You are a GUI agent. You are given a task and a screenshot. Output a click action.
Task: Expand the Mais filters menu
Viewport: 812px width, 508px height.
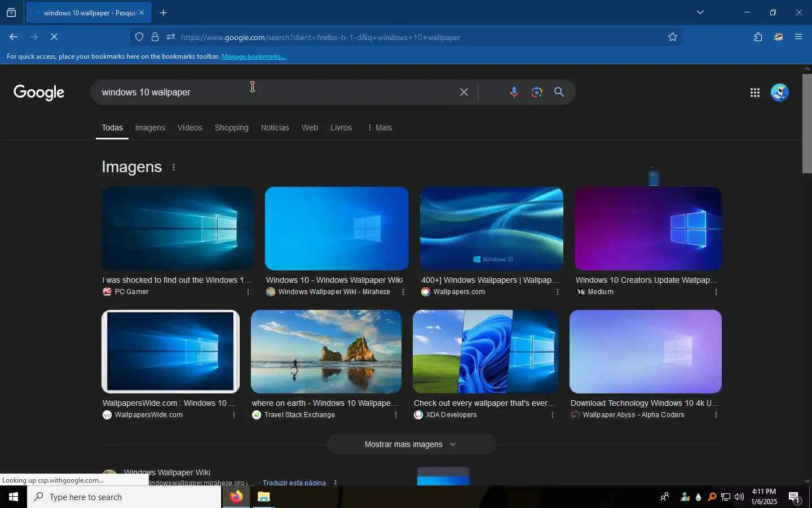[x=379, y=128]
